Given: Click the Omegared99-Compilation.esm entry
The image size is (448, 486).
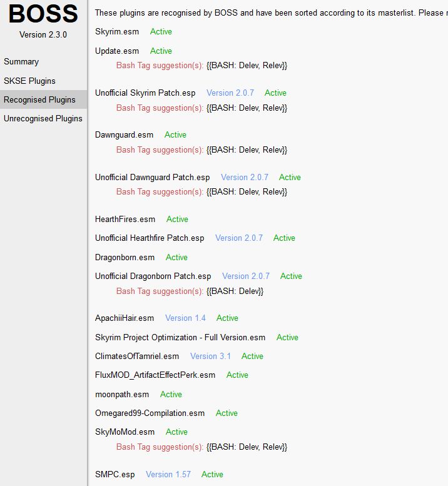Looking at the screenshot, I should click(x=150, y=413).
